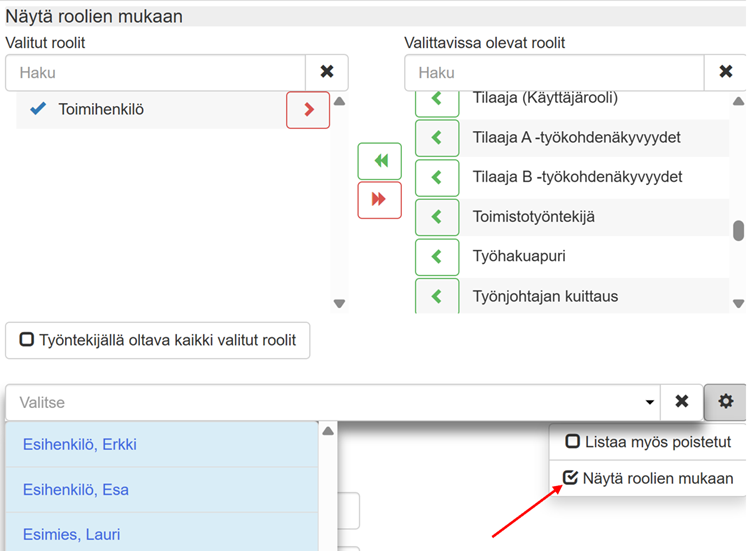
Task: Choose Esihenkilö, Esa from the list
Action: (x=76, y=490)
